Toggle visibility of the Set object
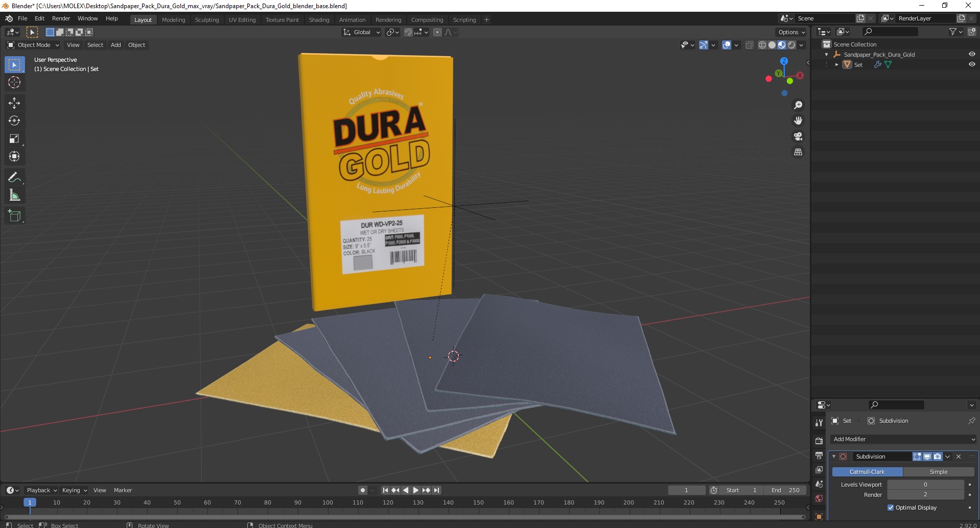The width and height of the screenshot is (980, 528). click(x=972, y=64)
